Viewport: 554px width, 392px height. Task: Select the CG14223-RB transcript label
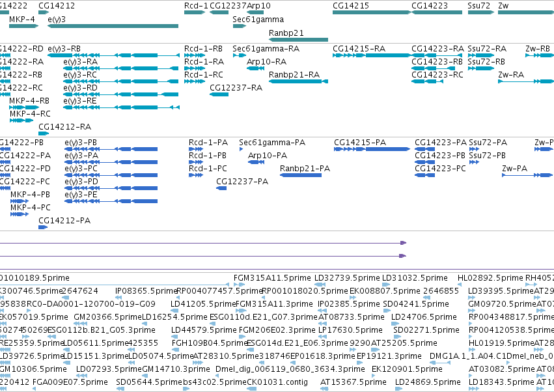pos(437,62)
